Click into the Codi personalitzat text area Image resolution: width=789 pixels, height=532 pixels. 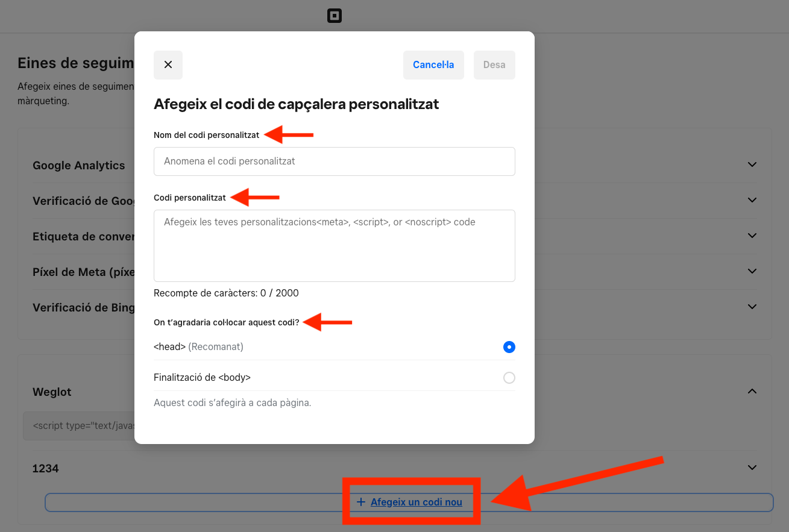point(335,246)
